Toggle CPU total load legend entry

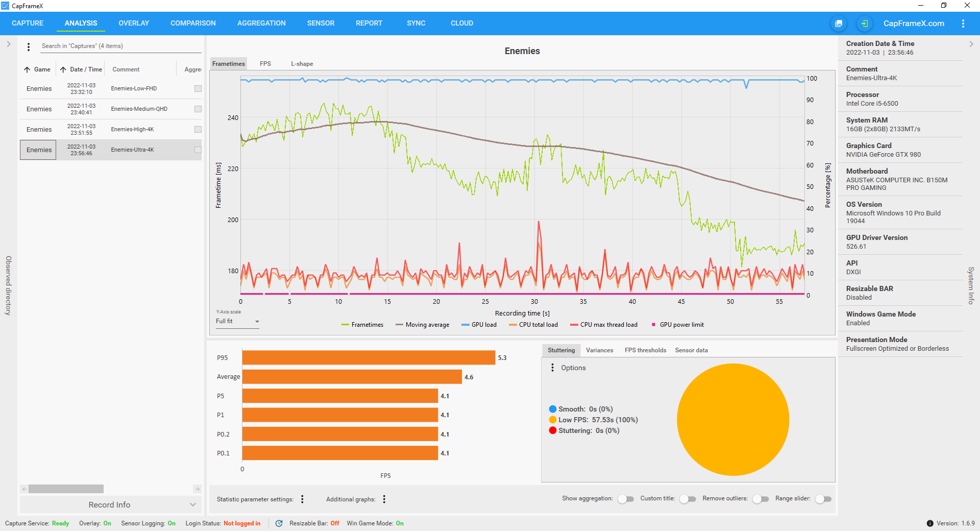pos(533,325)
